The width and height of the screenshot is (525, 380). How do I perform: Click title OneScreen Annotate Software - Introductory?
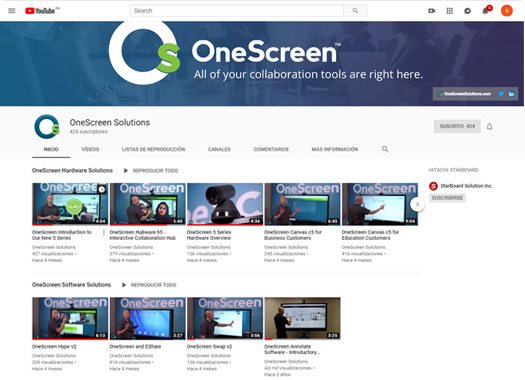pyautogui.click(x=292, y=349)
